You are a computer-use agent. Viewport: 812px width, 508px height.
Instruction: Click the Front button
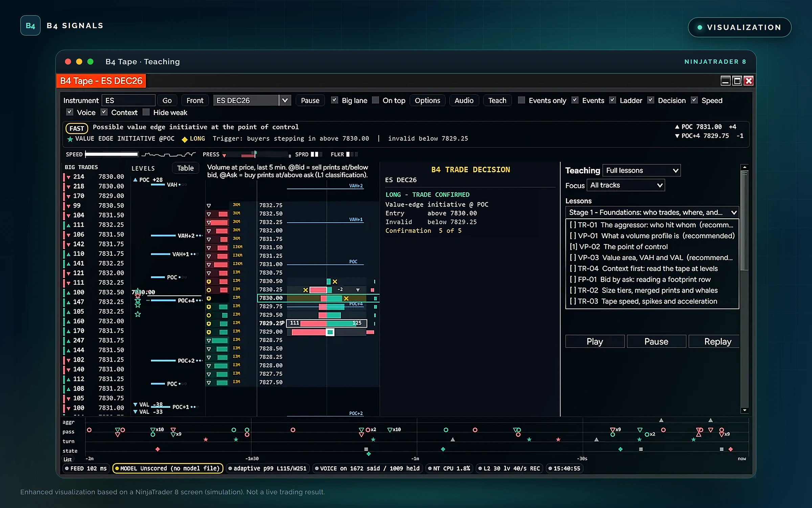(195, 101)
